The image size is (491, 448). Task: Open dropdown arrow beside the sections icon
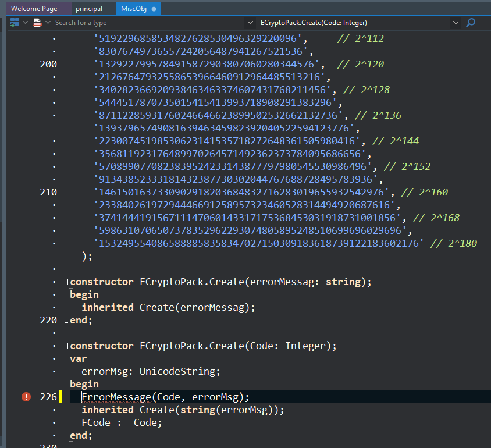tap(25, 23)
